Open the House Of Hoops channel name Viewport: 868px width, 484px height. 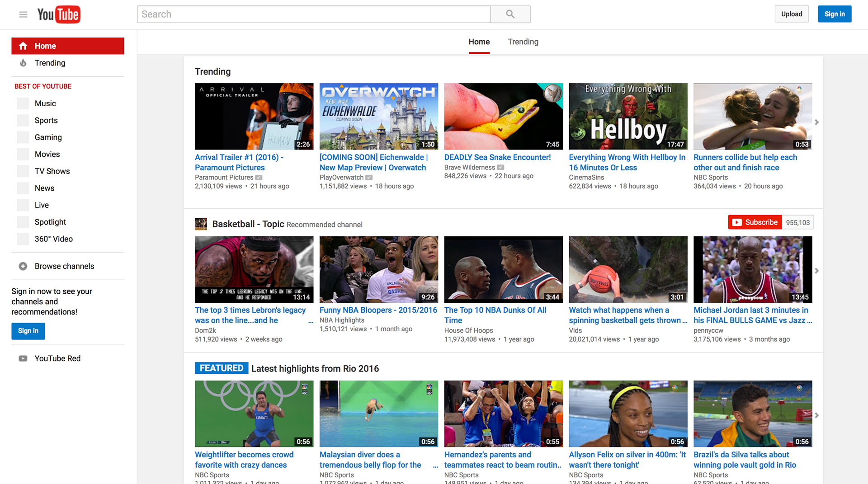[469, 331]
